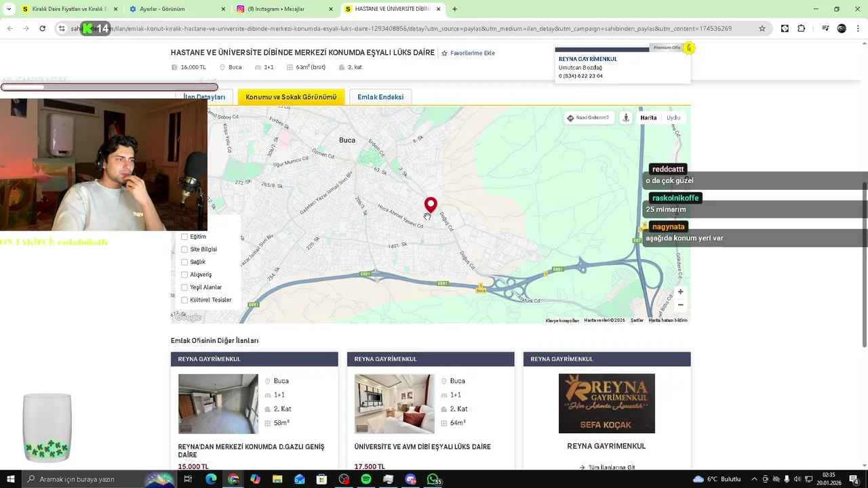Open the Chrome profile avatar

tap(842, 28)
